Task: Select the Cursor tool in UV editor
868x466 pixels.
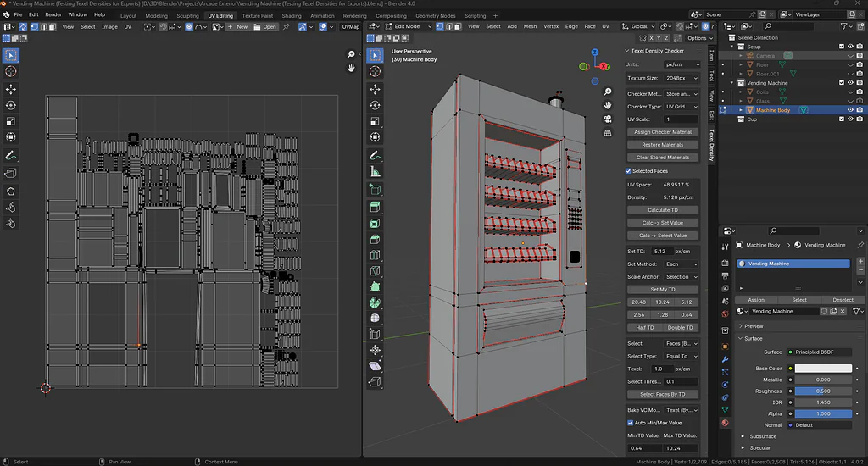Action: click(x=10, y=71)
